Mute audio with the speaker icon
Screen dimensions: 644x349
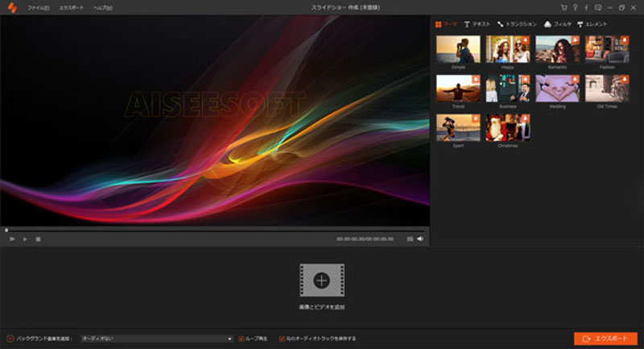(x=420, y=239)
